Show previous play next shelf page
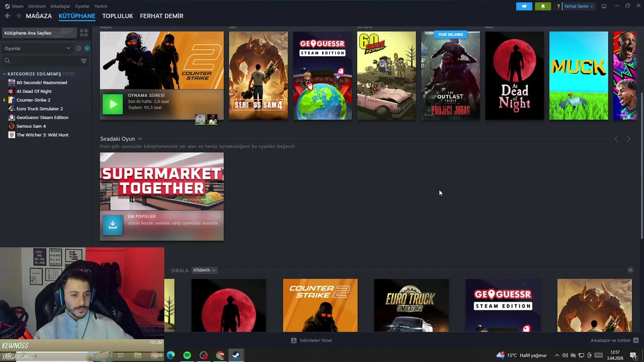This screenshot has height=362, width=644. (616, 139)
